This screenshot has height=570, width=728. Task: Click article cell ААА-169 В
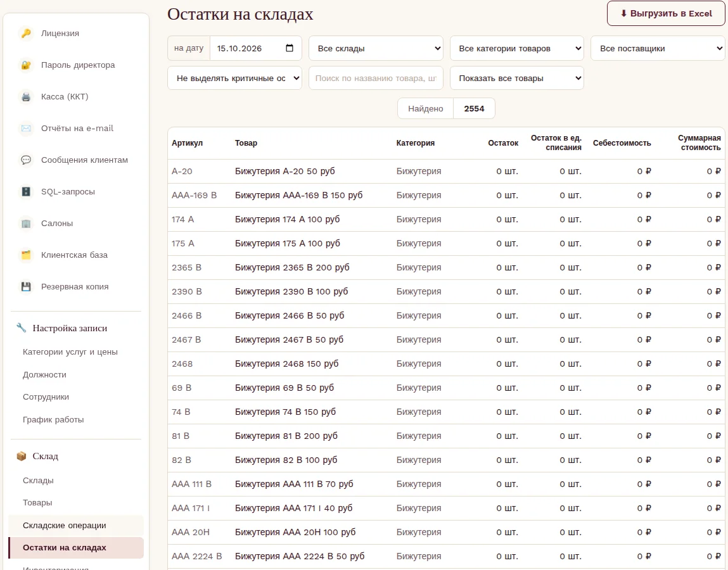point(194,196)
